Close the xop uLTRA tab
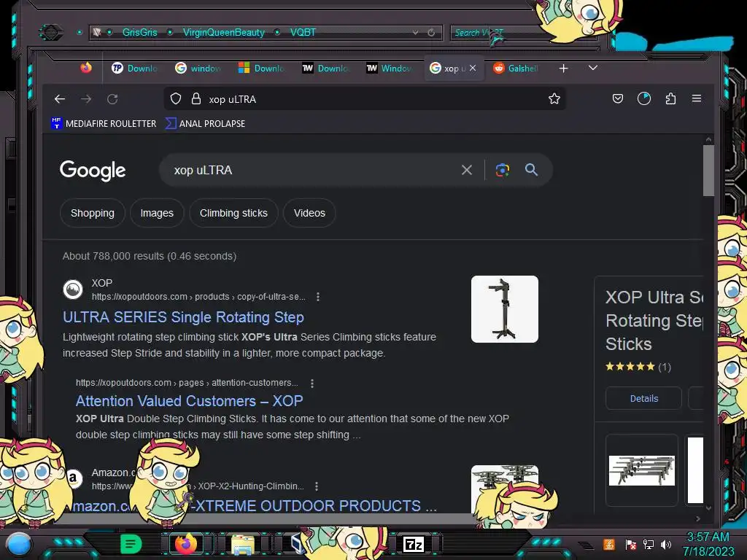This screenshot has height=560, width=747. [x=473, y=68]
